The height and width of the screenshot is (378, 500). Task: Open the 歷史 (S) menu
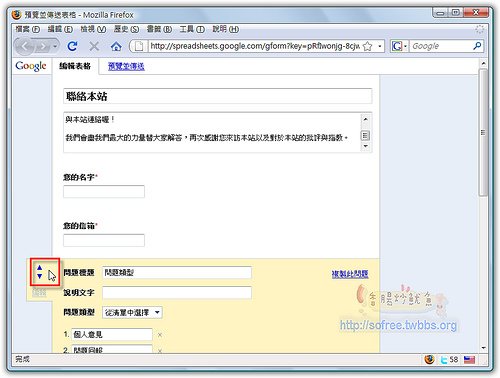point(126,29)
